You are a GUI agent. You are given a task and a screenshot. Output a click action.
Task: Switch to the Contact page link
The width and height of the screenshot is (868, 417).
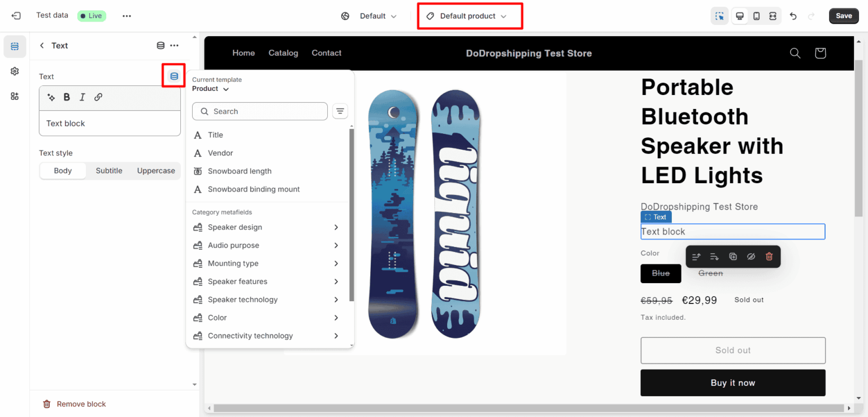coord(327,53)
